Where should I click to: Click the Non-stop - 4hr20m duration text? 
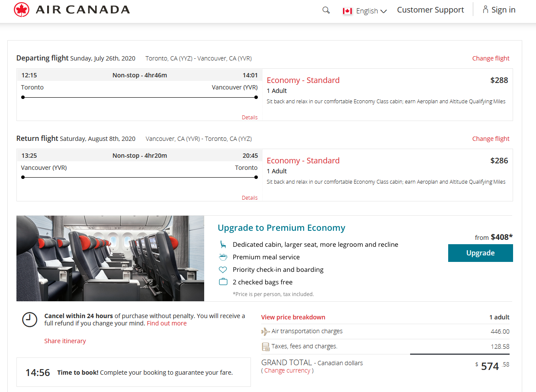[140, 156]
